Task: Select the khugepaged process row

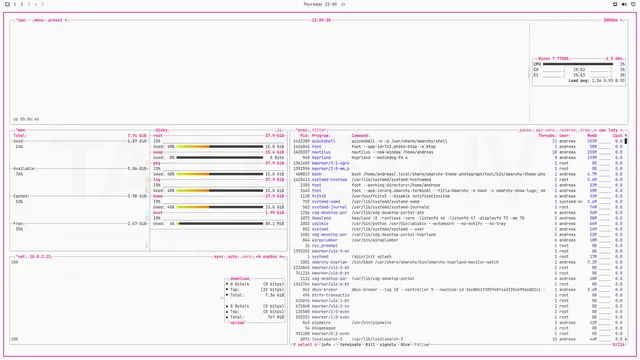Action: click(x=458, y=328)
